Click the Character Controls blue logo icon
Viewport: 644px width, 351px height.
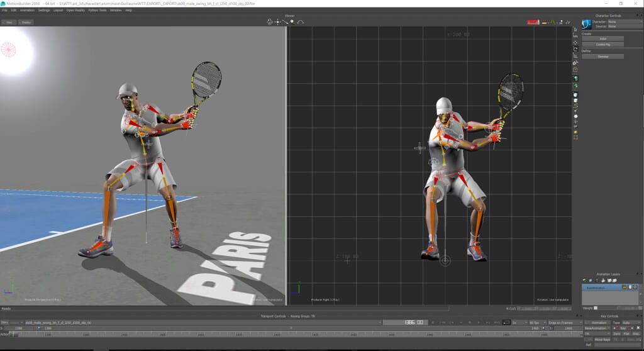point(587,25)
